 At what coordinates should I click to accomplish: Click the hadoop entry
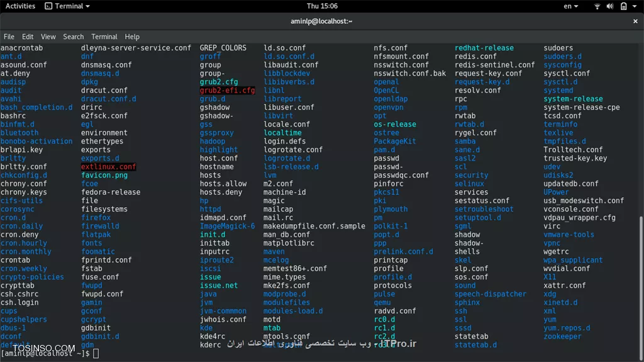(x=213, y=141)
